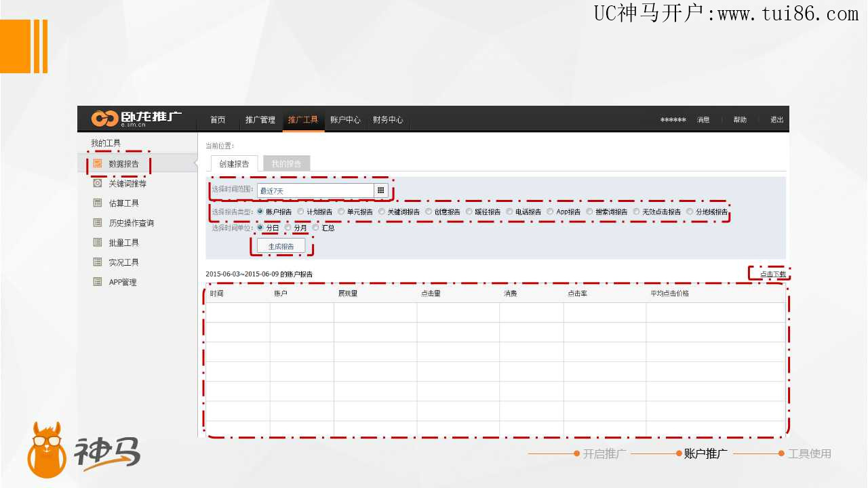
Task: Click the 2015-06-03~2015-06-09 report title
Action: pos(259,274)
